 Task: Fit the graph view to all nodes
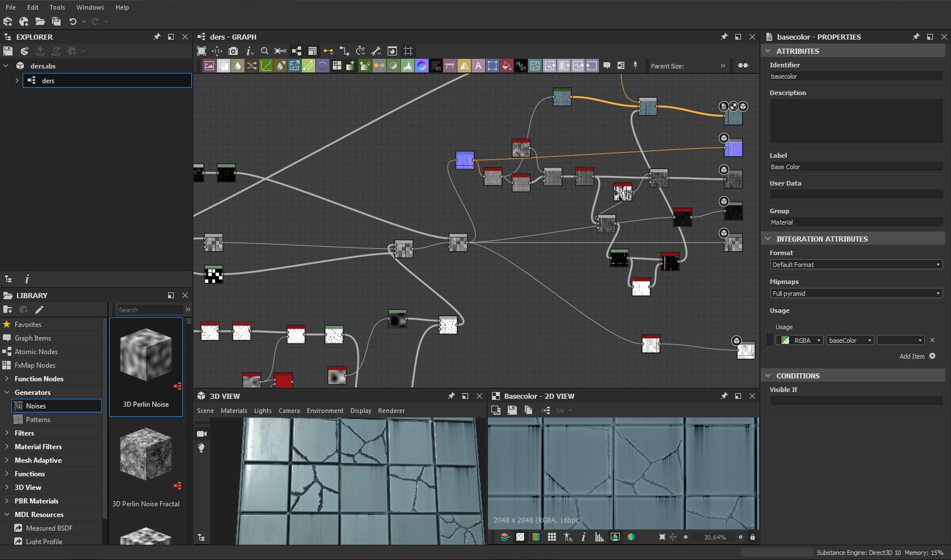pos(202,51)
